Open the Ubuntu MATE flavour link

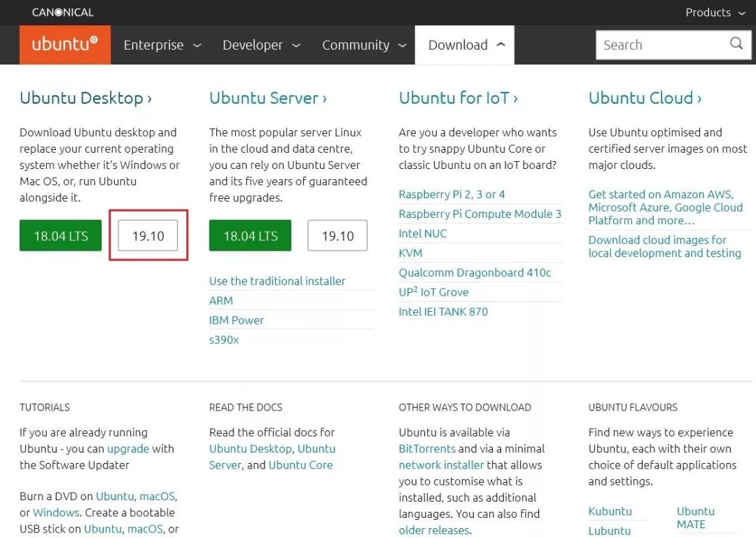point(696,518)
